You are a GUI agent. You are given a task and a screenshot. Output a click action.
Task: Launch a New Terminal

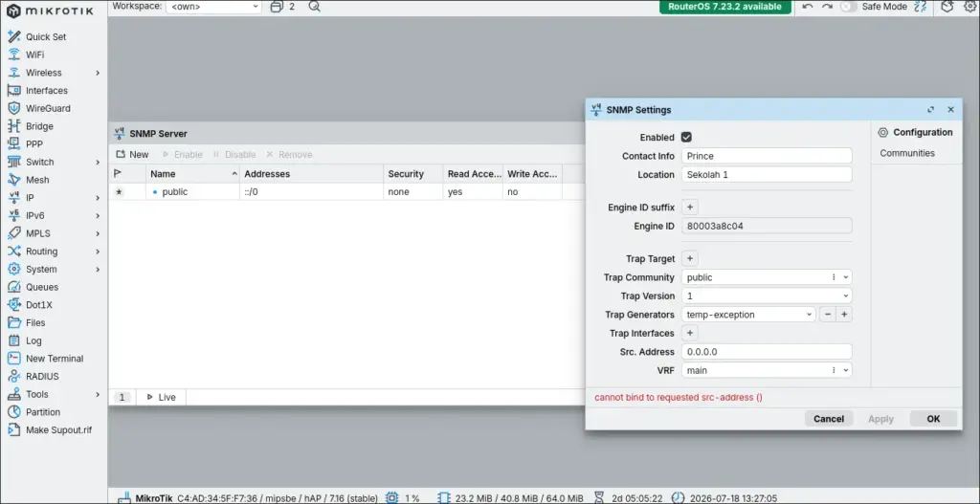pos(55,359)
